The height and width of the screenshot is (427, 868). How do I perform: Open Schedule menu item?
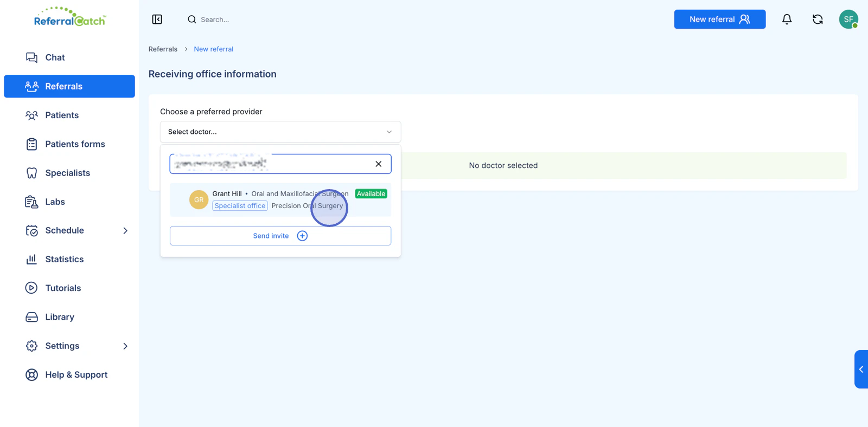coord(69,230)
